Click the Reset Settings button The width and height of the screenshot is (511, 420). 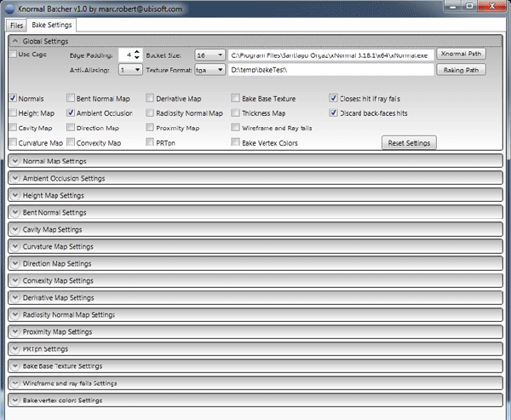click(409, 143)
